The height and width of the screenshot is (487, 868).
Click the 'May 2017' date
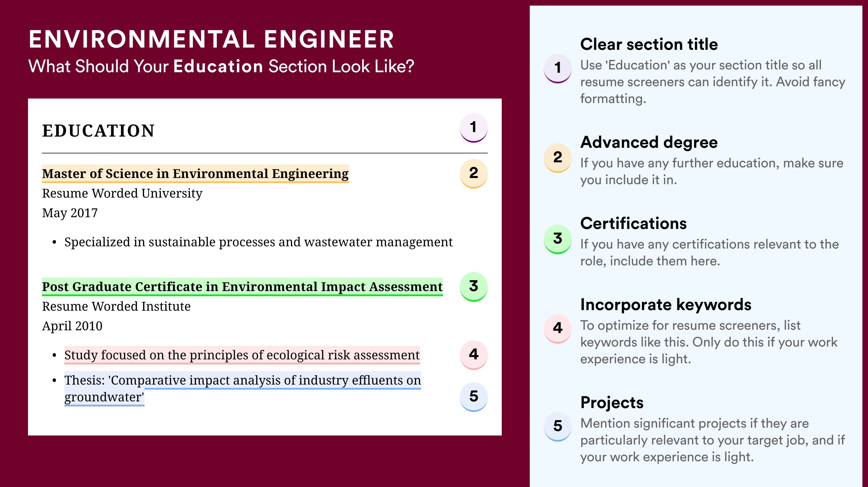coord(70,213)
